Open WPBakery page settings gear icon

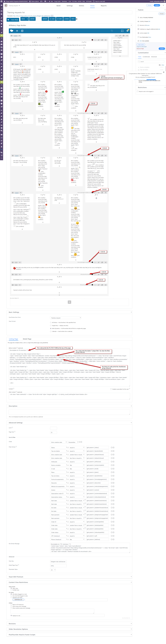[127, 31]
